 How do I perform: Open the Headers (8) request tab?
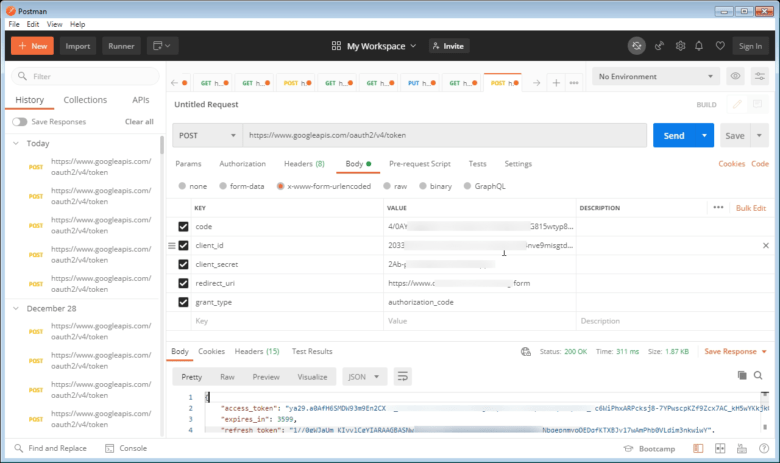(x=304, y=164)
